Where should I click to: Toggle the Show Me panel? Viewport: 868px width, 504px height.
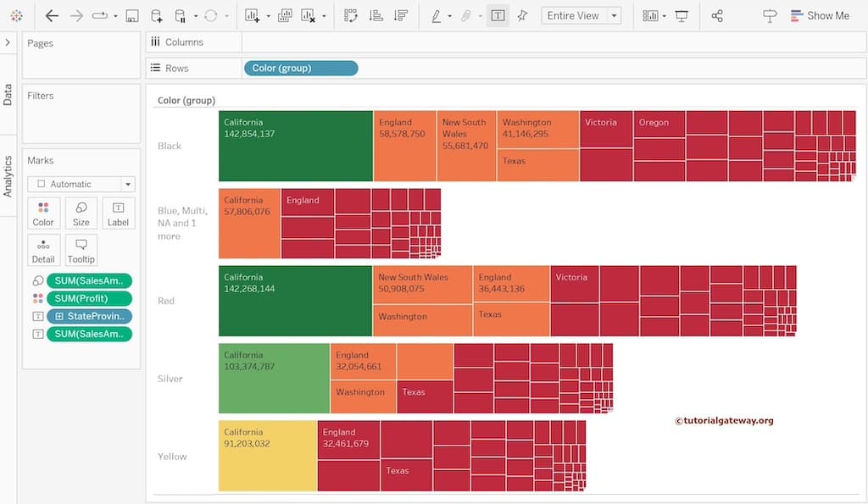(819, 16)
